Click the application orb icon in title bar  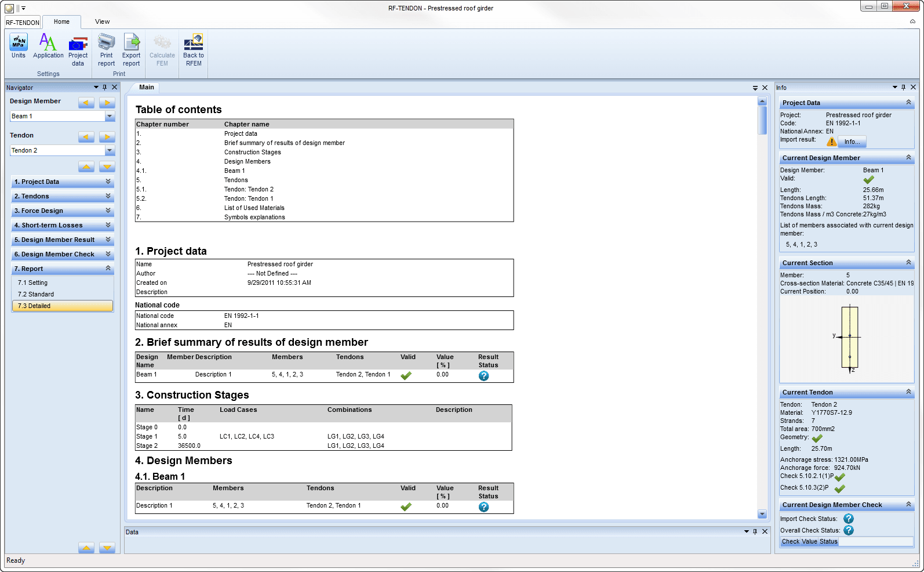tap(9, 8)
